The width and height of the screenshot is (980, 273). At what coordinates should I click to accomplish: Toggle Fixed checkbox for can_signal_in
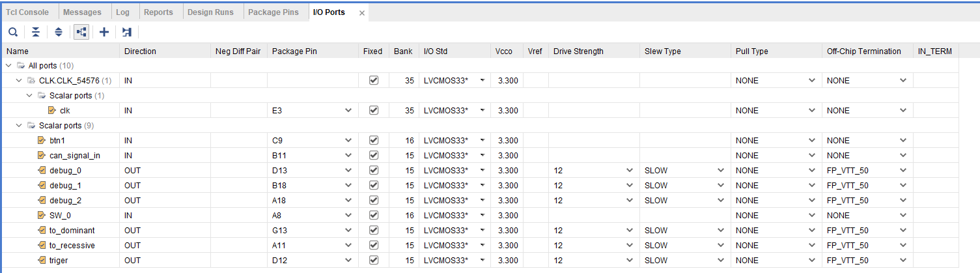(374, 155)
